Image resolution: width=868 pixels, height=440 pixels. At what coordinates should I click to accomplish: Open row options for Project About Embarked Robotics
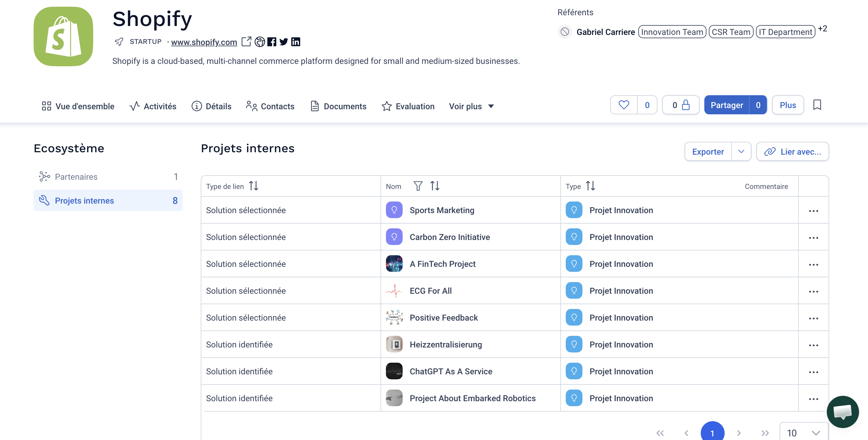pos(813,400)
